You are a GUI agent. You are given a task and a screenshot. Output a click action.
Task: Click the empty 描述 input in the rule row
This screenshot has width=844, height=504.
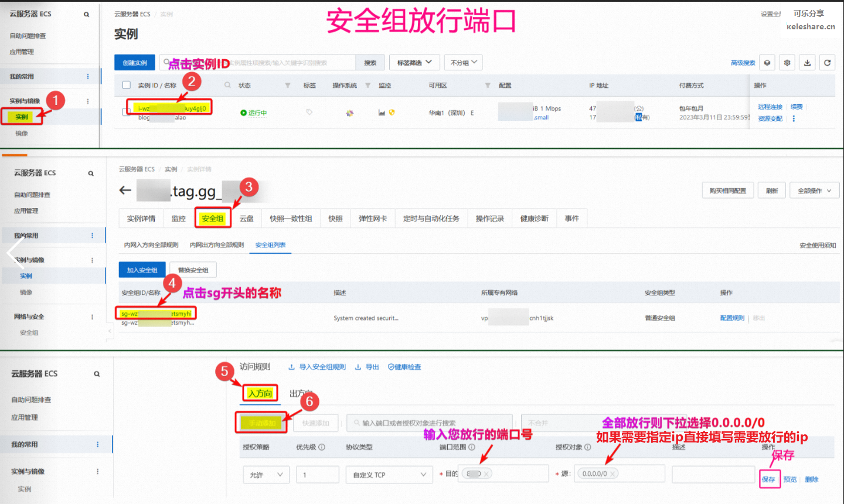[713, 475]
